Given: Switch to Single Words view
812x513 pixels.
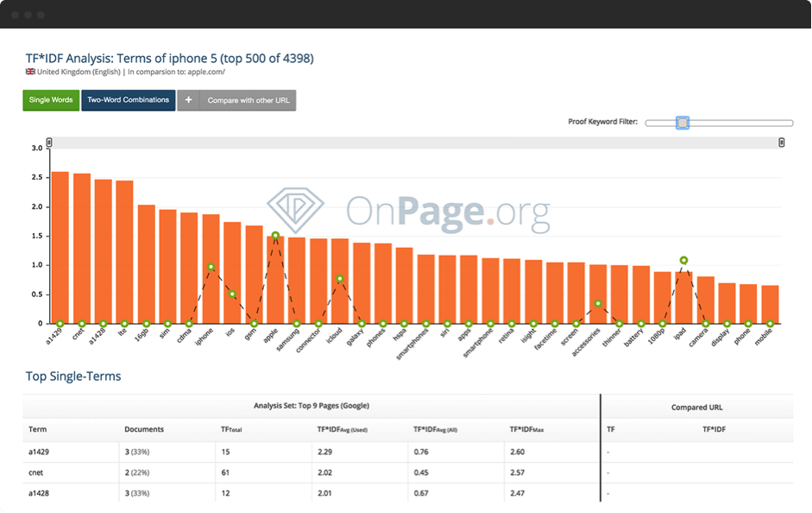Looking at the screenshot, I should 51,100.
